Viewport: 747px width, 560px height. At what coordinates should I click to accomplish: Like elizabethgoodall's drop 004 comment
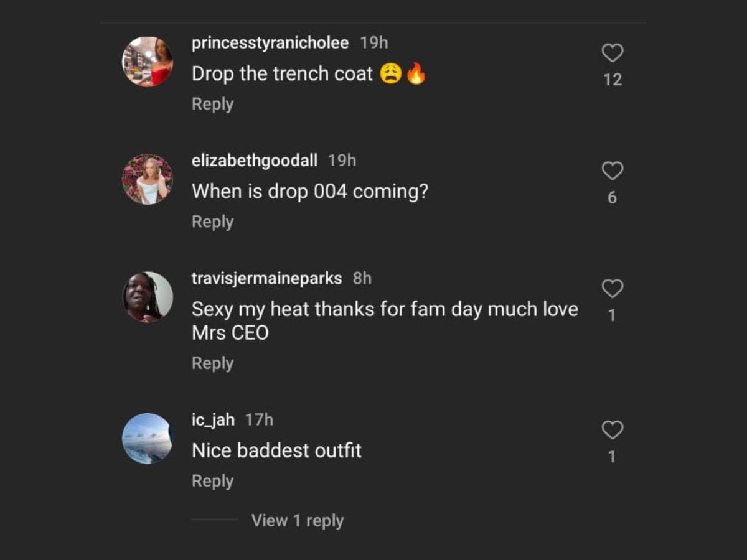tap(613, 171)
